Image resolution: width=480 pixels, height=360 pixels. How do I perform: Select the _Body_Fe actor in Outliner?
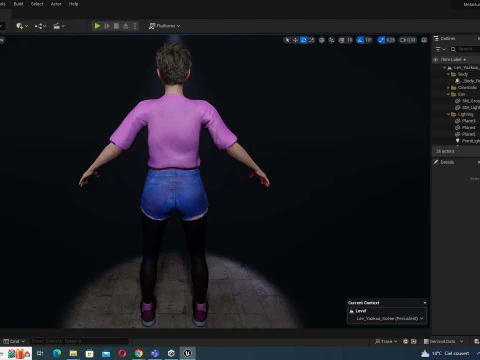(x=467, y=81)
